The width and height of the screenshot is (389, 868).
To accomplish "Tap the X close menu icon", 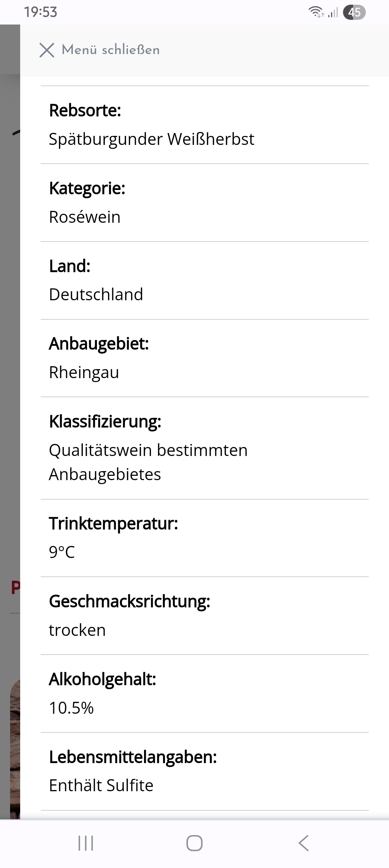I will (47, 50).
